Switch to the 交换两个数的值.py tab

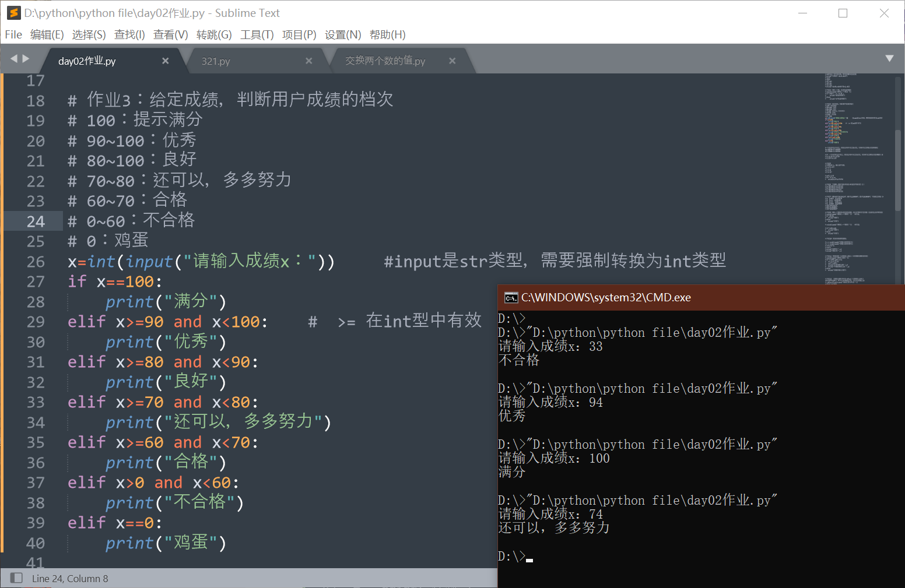(385, 61)
